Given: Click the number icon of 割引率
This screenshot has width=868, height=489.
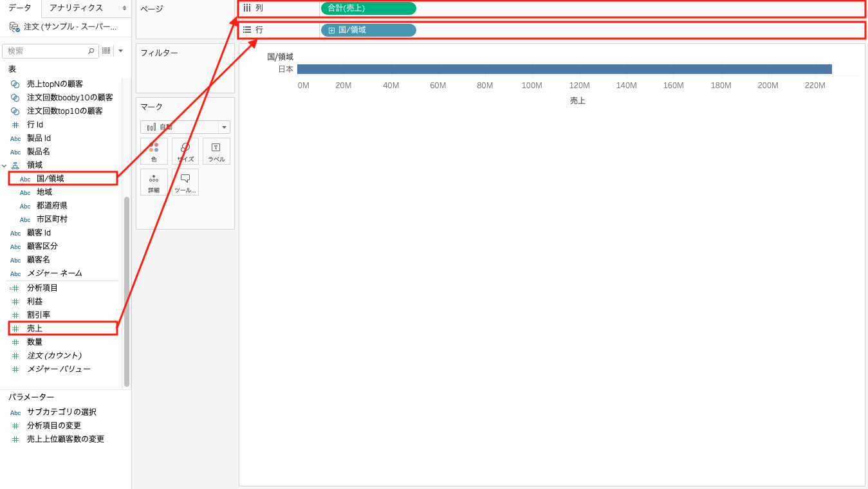Looking at the screenshot, I should click(15, 315).
